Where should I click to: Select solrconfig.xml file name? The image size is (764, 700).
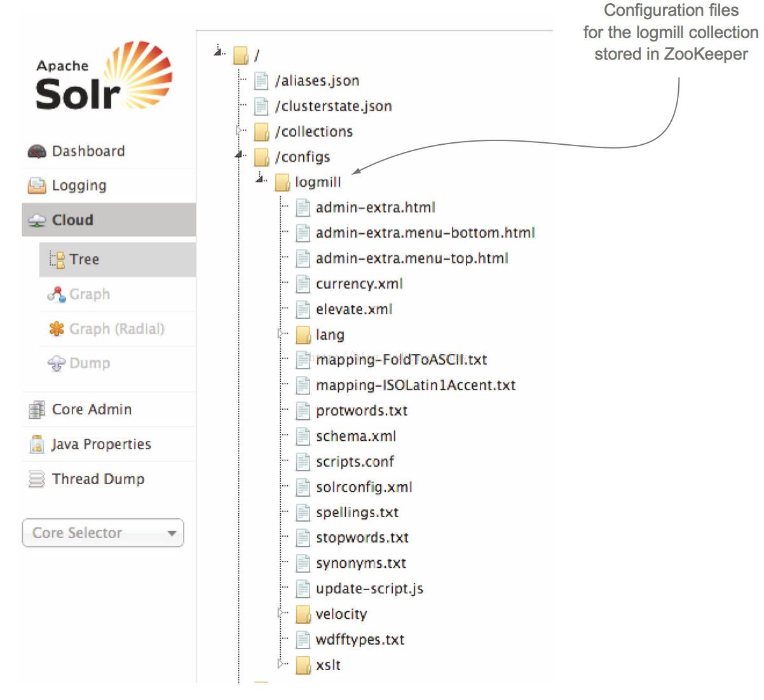(x=364, y=487)
